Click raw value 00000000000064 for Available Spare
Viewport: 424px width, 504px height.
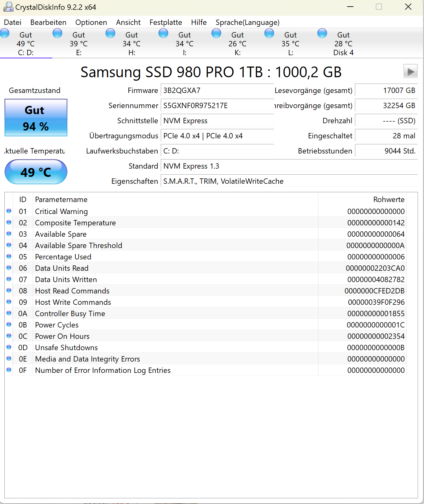[376, 234]
